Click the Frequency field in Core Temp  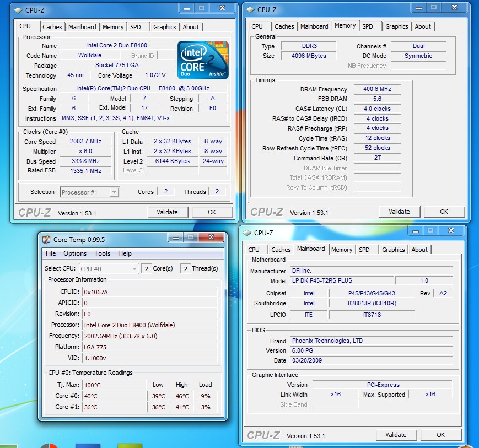pyautogui.click(x=150, y=336)
